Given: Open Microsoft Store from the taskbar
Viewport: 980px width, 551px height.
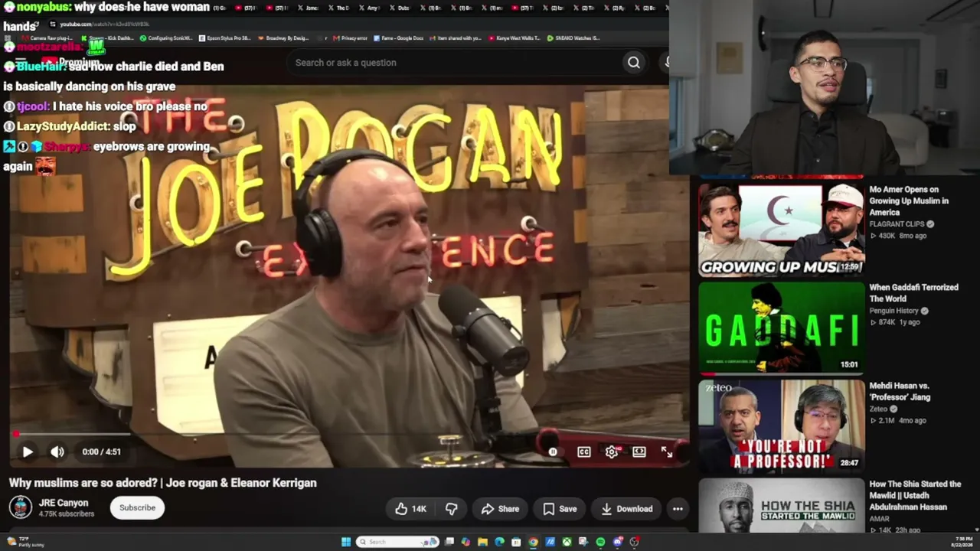Looking at the screenshot, I should click(516, 542).
